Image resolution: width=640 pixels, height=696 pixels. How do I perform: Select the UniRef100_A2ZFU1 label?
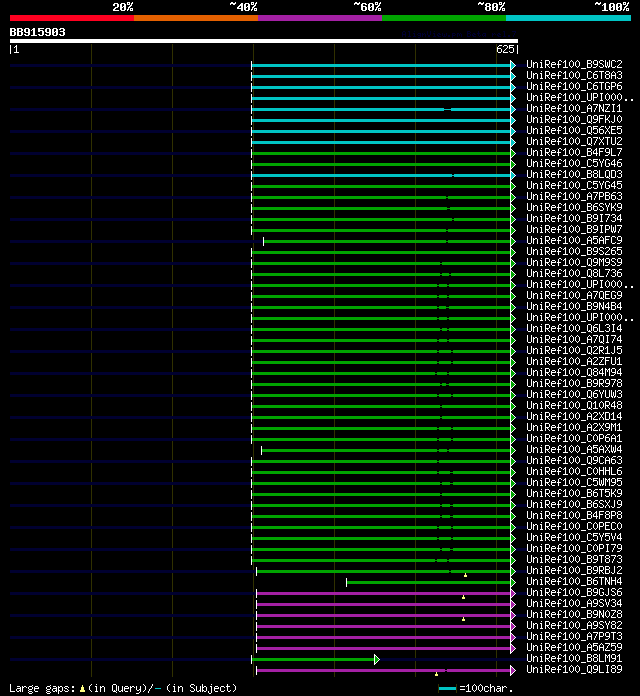pyautogui.click(x=574, y=361)
